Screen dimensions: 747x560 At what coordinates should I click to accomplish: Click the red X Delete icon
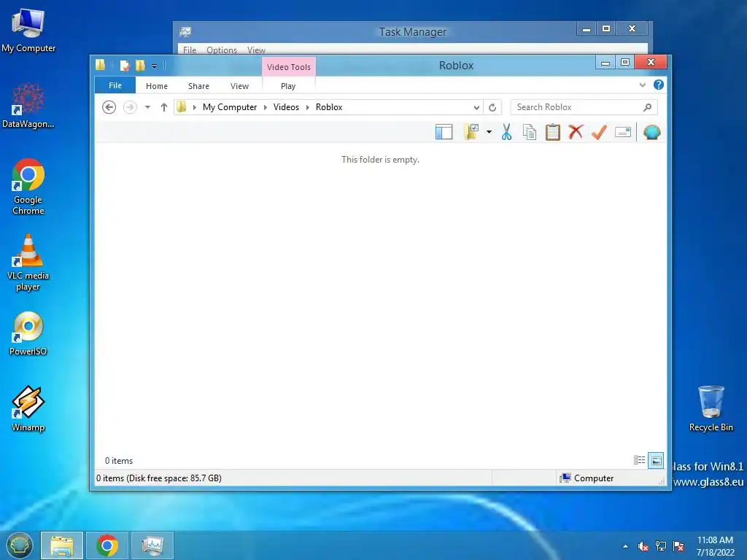[x=576, y=131]
